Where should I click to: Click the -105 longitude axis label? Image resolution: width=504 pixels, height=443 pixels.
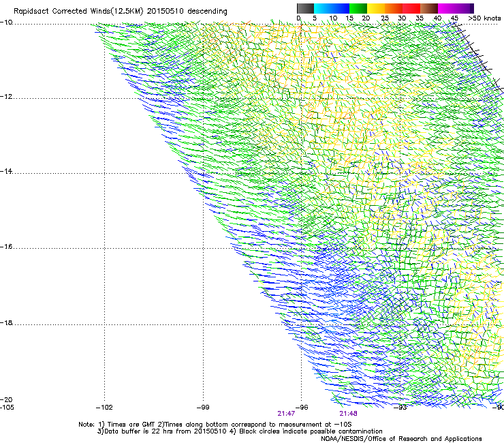[7, 408]
